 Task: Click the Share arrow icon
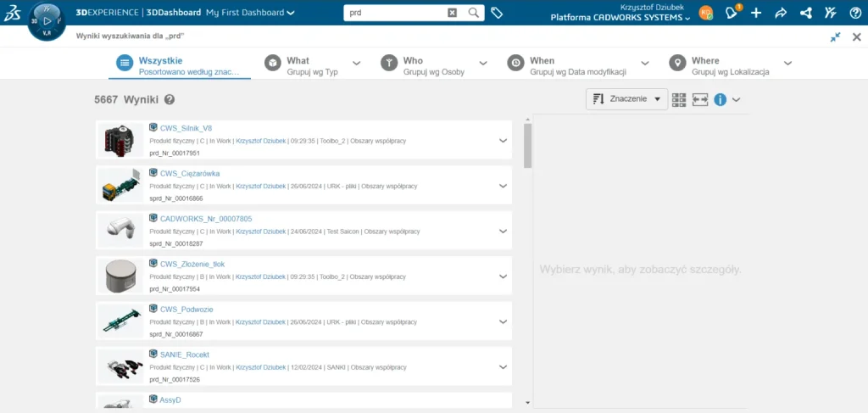tap(781, 13)
